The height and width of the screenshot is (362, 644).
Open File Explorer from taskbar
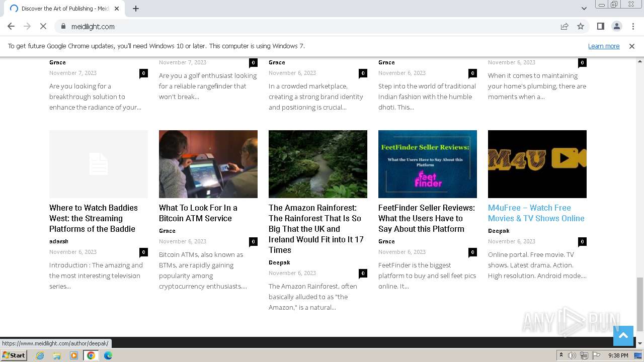(x=57, y=355)
